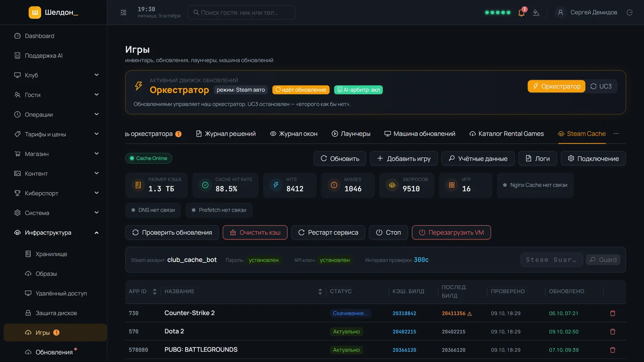Switch engine to Оркестратор
Screen dimensions: 644x362
point(556,86)
